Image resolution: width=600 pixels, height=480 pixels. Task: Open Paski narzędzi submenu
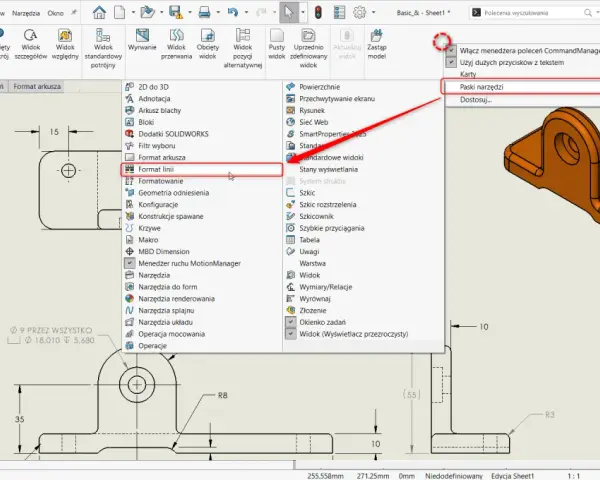[521, 87]
